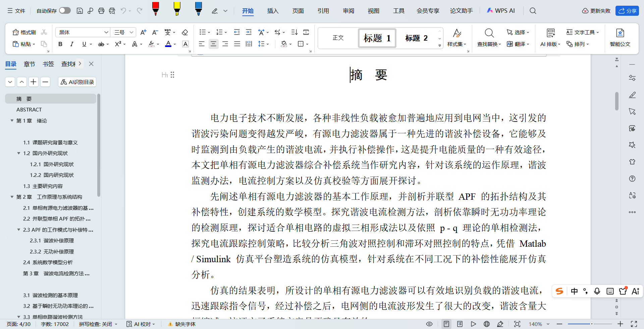Click the character border icon
644x329 pixels.
click(185, 44)
